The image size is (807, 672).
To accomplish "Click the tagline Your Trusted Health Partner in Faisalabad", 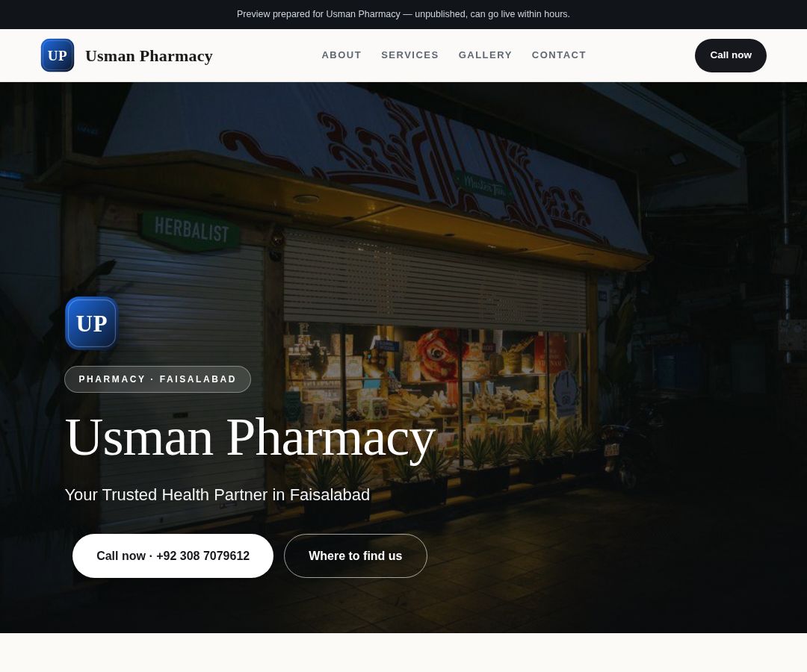I will click(x=217, y=494).
